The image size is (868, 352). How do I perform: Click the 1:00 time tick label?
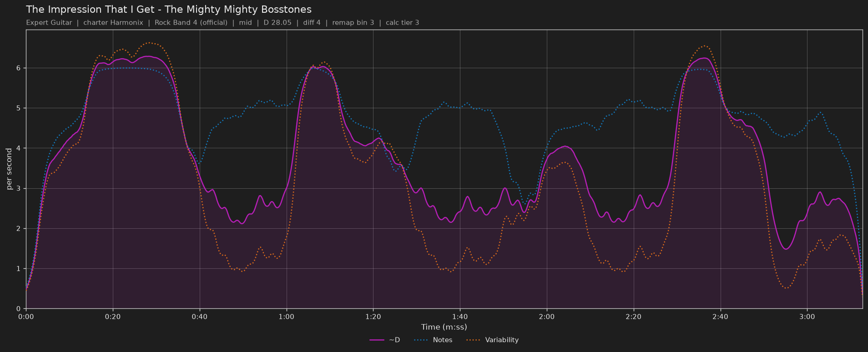(x=287, y=317)
